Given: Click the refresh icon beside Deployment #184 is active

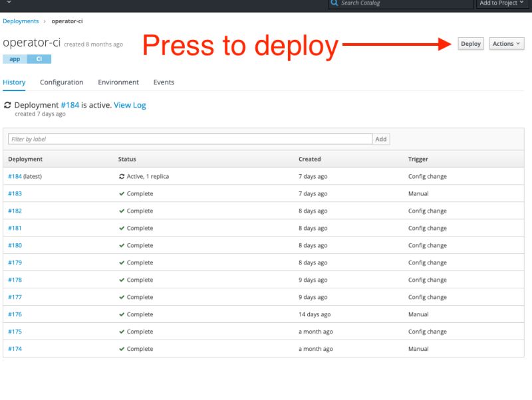Looking at the screenshot, I should [7, 105].
